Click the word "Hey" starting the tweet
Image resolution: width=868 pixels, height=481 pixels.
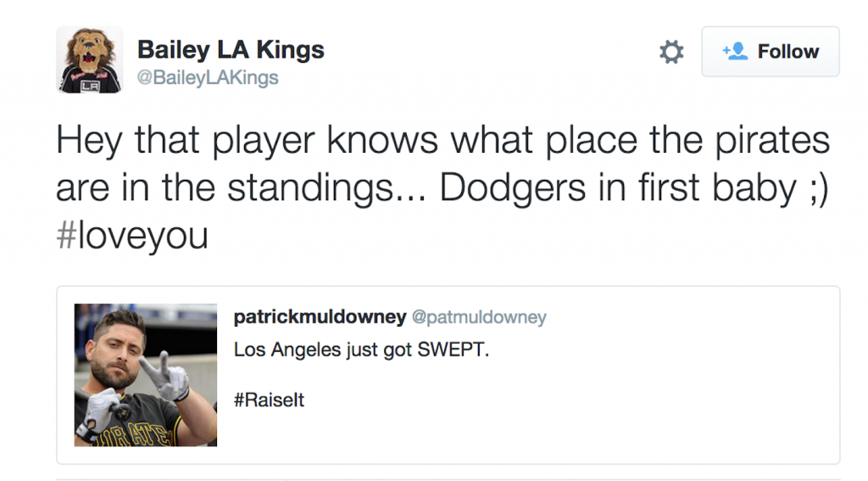tap(85, 142)
